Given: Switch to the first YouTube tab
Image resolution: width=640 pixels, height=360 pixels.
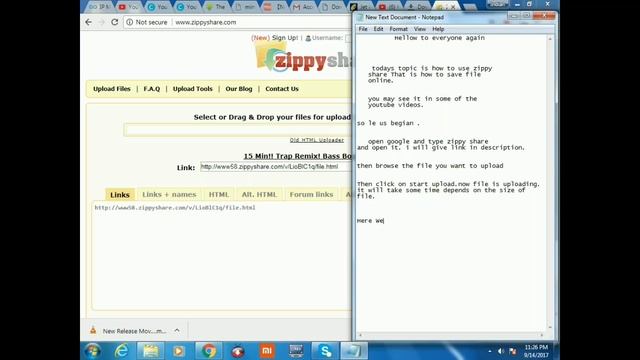Looking at the screenshot, I should point(128,7).
